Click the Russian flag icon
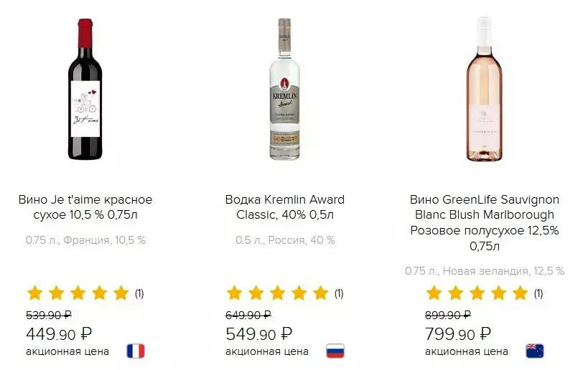This screenshot has height=370, width=588. pos(335,351)
